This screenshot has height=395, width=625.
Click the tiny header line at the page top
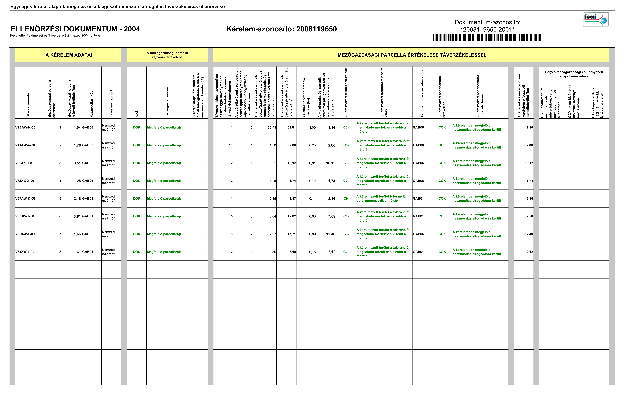tap(118, 7)
